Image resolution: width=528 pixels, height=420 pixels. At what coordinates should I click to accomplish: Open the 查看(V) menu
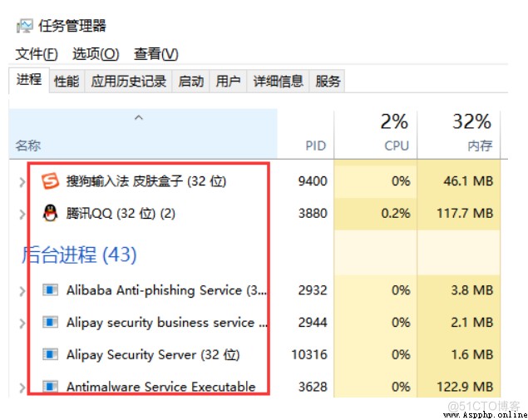156,54
